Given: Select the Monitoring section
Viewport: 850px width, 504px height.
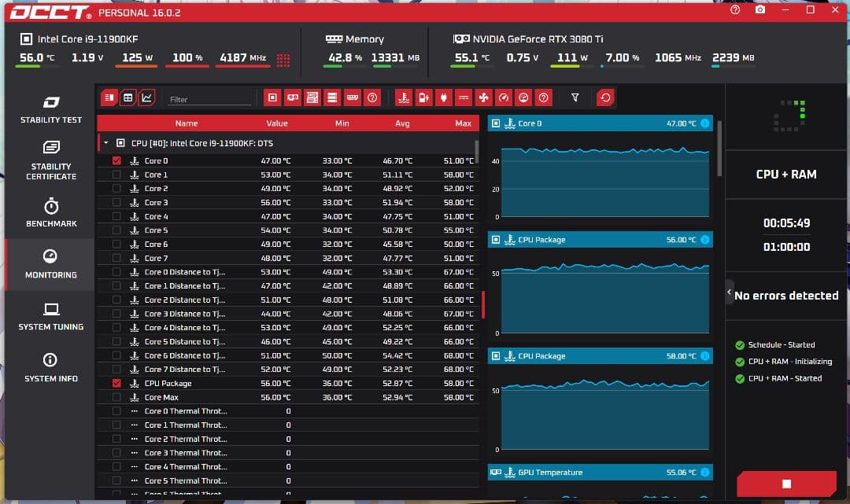Looking at the screenshot, I should pos(51,265).
